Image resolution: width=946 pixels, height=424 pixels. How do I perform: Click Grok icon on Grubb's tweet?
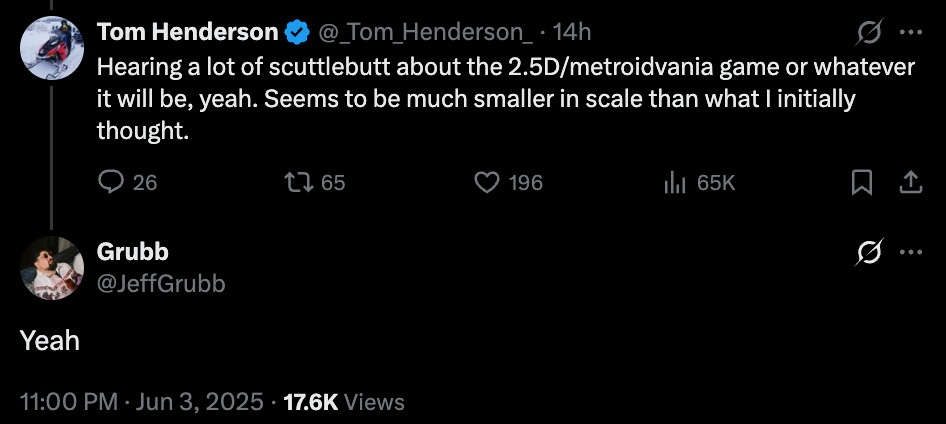click(x=867, y=252)
